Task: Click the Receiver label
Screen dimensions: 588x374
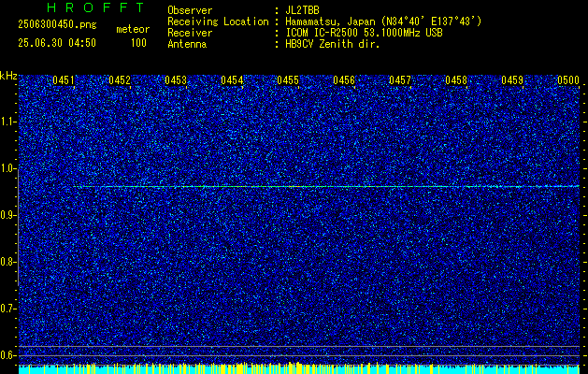Action: tap(190, 33)
